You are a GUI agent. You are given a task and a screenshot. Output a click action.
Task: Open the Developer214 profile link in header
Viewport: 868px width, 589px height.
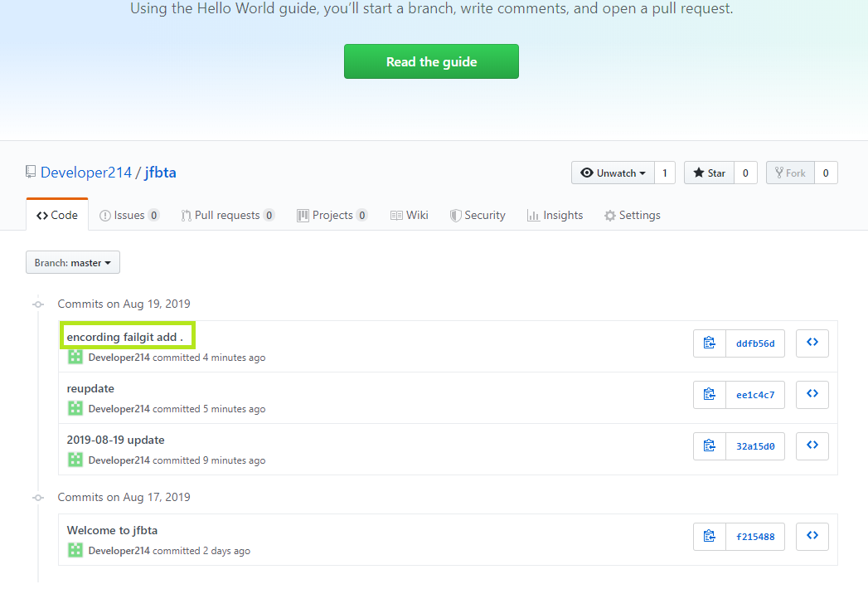[x=86, y=173]
